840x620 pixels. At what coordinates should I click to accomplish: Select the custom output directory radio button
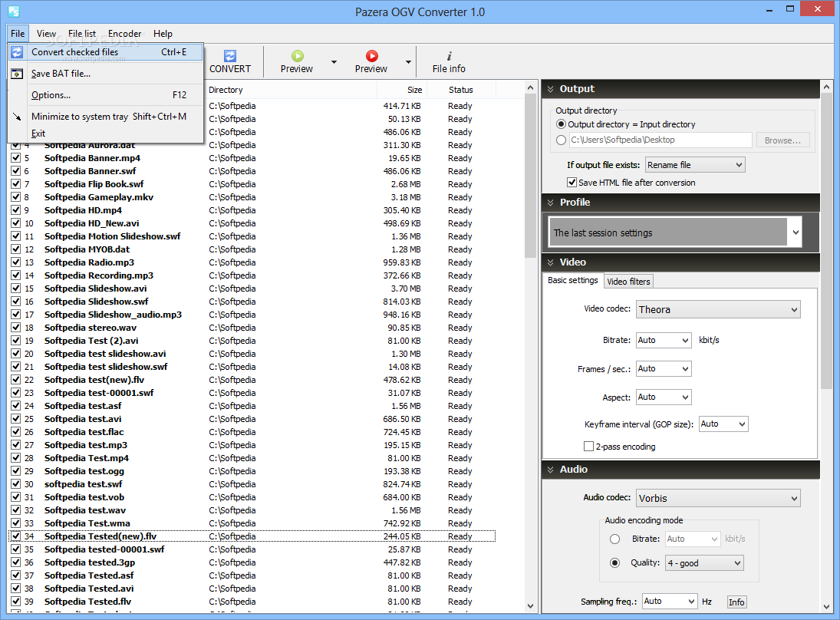coord(561,140)
